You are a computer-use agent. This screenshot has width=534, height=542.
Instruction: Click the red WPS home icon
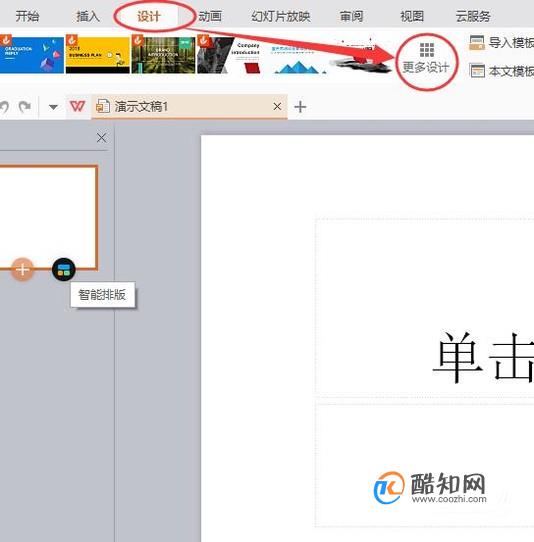pos(77,106)
